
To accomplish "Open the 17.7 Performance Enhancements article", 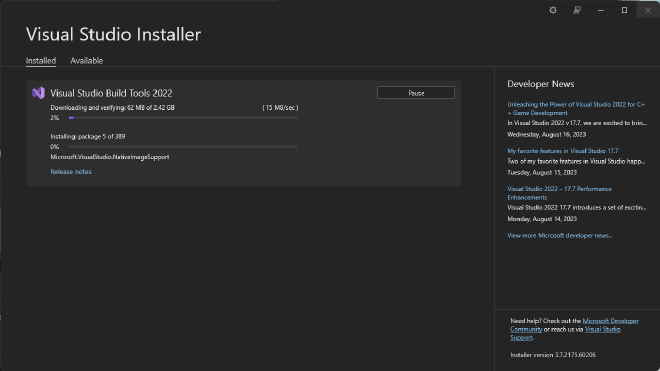I will tap(559, 193).
